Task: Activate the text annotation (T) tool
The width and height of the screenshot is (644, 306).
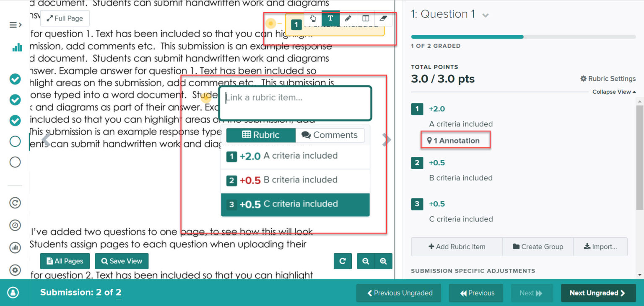Action: (330, 18)
